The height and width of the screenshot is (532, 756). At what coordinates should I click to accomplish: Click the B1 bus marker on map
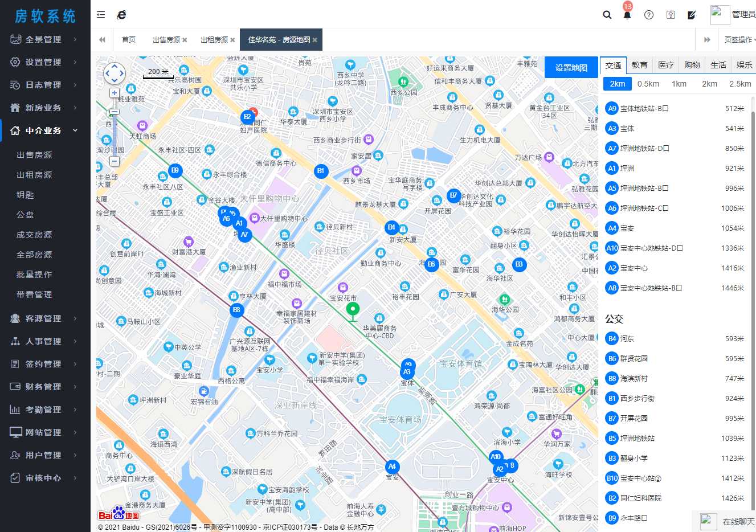321,171
